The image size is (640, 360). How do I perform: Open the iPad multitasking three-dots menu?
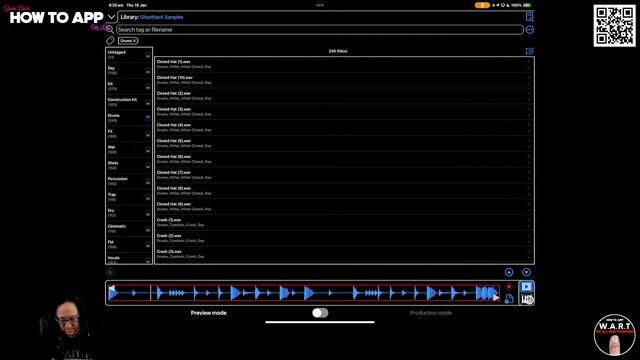[x=320, y=5]
